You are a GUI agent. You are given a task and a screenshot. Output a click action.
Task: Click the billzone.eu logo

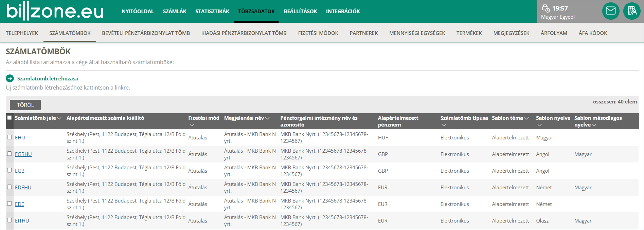tap(55, 11)
